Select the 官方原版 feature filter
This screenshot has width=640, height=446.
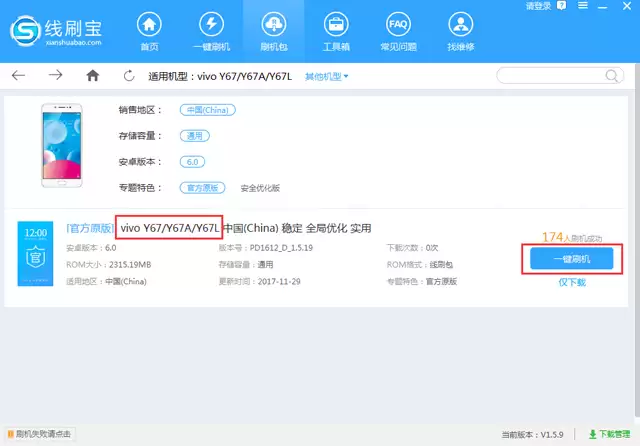(x=202, y=188)
